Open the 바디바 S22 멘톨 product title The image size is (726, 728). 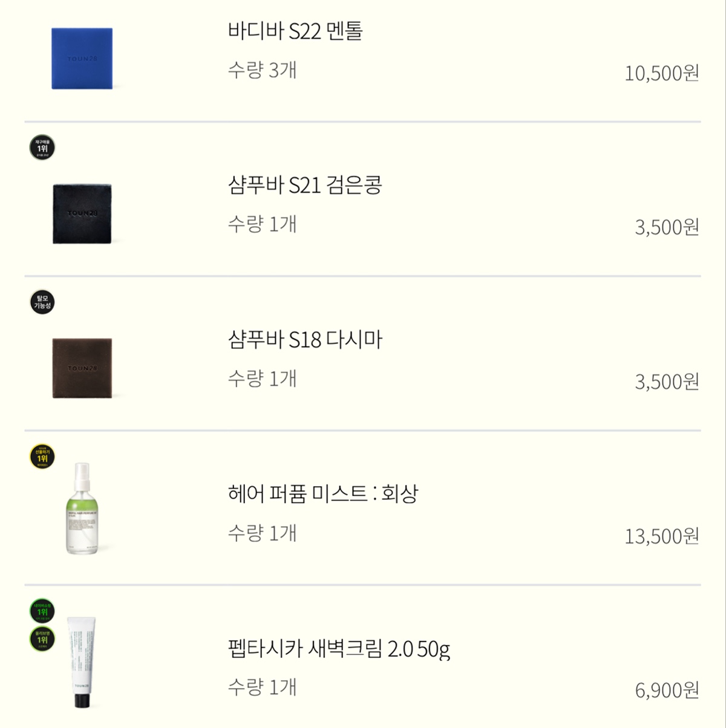295,31
